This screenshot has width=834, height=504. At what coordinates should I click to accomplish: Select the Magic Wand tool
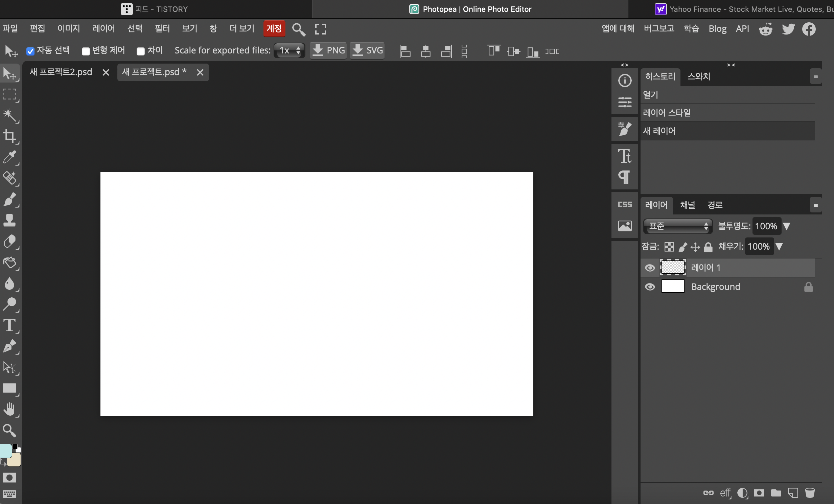pyautogui.click(x=9, y=115)
